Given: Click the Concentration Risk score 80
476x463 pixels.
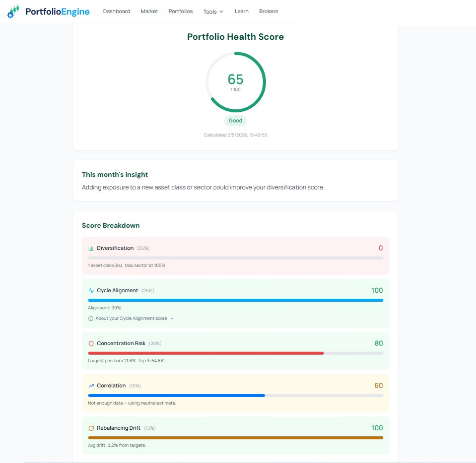Looking at the screenshot, I should (x=379, y=343).
